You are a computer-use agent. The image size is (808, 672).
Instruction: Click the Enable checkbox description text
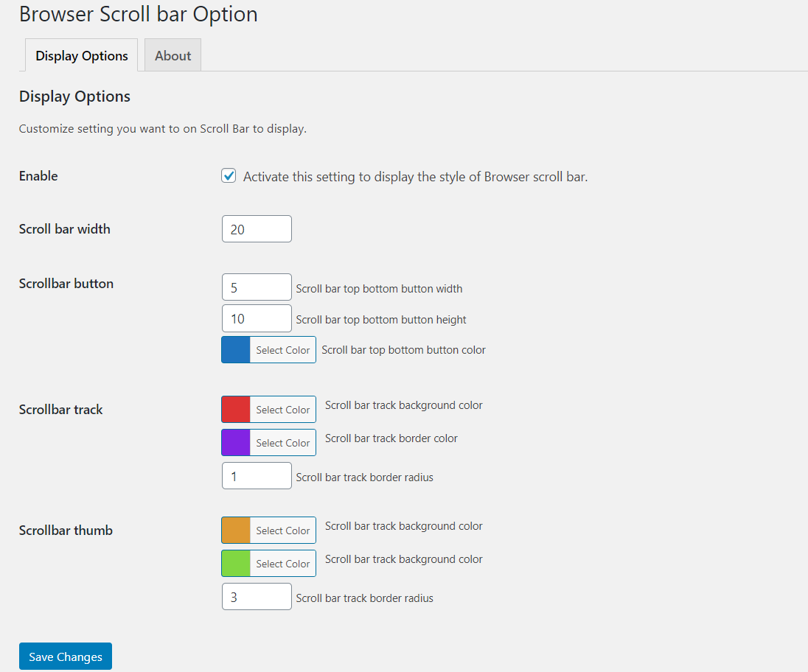pyautogui.click(x=415, y=177)
